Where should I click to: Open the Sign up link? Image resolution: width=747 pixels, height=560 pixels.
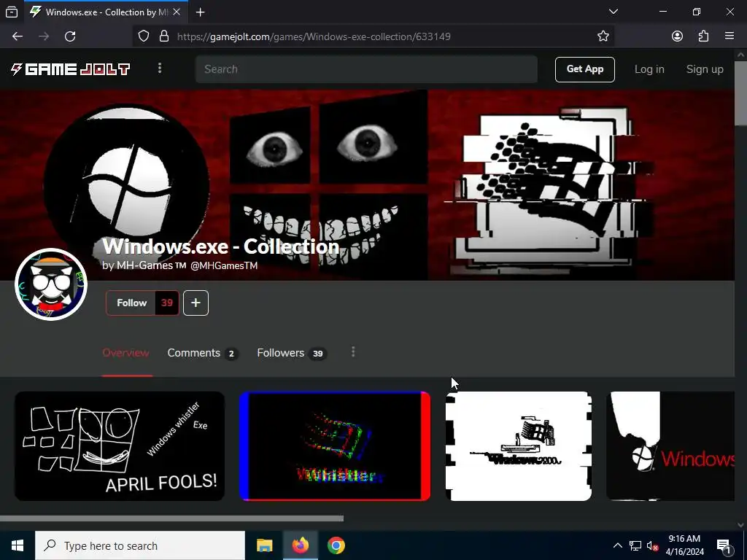point(705,69)
